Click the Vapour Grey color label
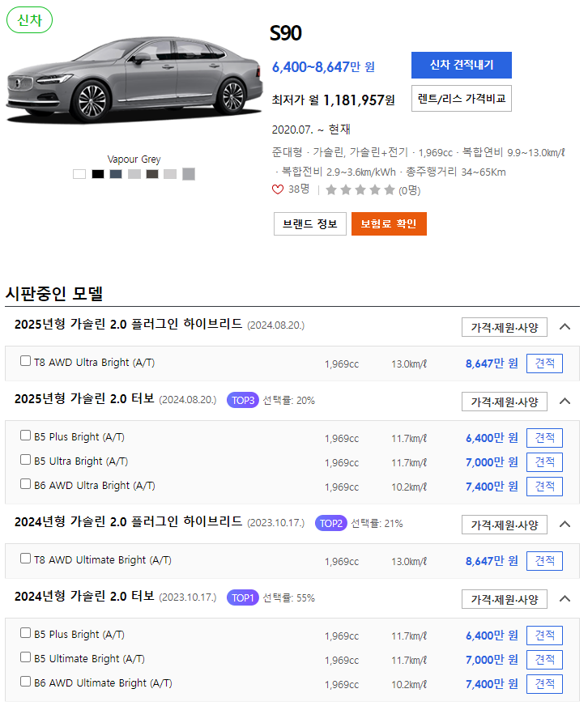The height and width of the screenshot is (710, 588). pyautogui.click(x=134, y=159)
